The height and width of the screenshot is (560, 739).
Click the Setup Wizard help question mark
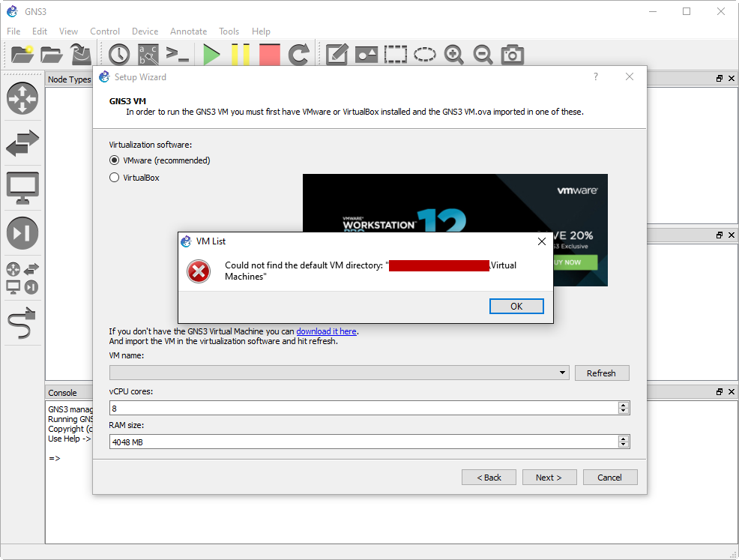[596, 76]
